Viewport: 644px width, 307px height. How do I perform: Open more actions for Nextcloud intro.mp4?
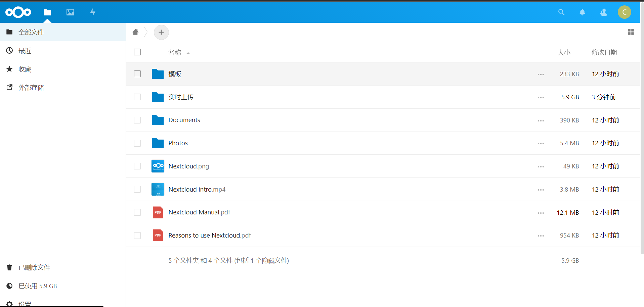pos(541,190)
